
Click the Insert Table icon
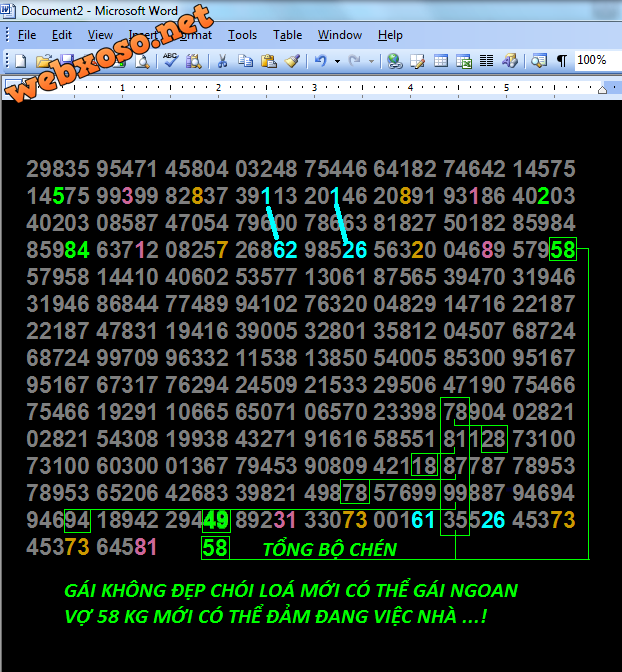coord(441,61)
